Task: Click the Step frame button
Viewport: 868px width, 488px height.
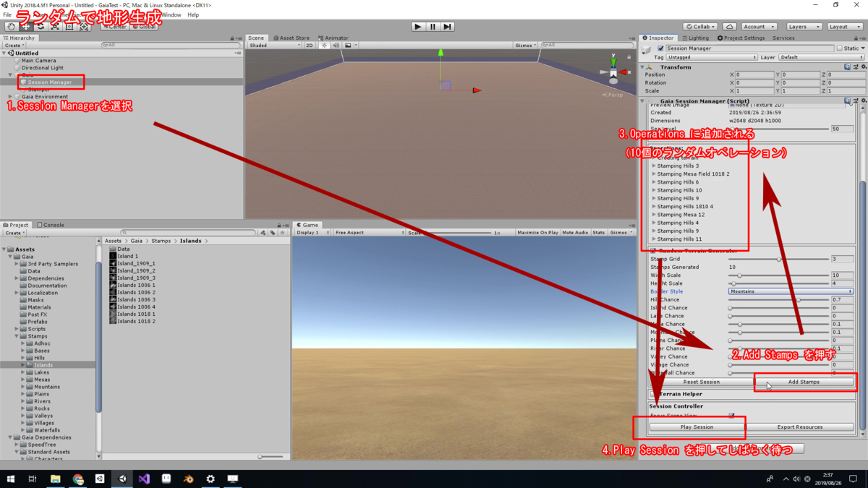Action: tap(448, 27)
